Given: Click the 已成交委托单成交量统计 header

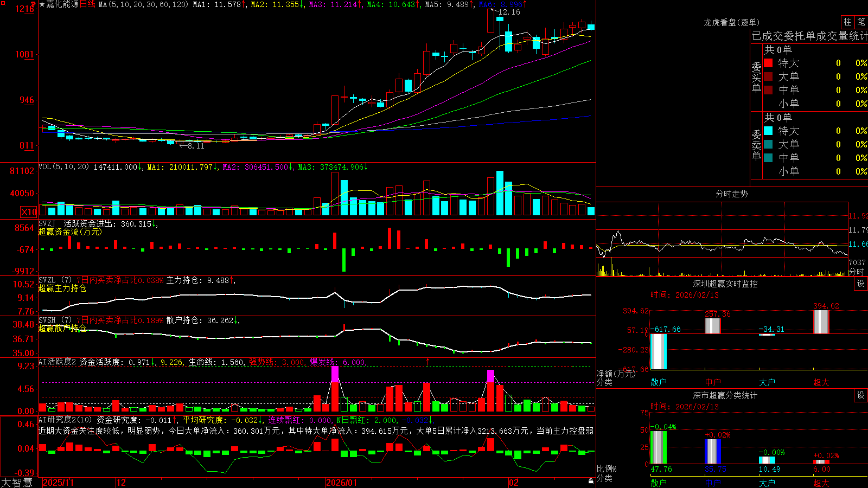Looking at the screenshot, I should [809, 36].
